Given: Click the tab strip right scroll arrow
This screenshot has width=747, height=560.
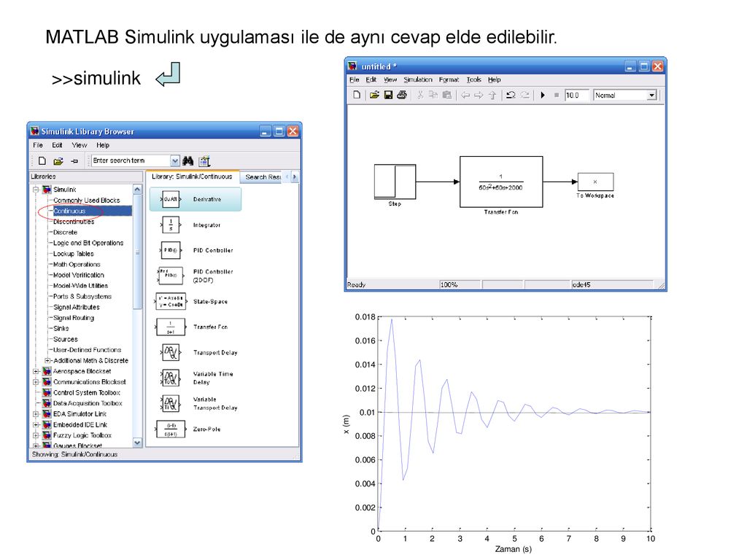Looking at the screenshot, I should coord(295,176).
